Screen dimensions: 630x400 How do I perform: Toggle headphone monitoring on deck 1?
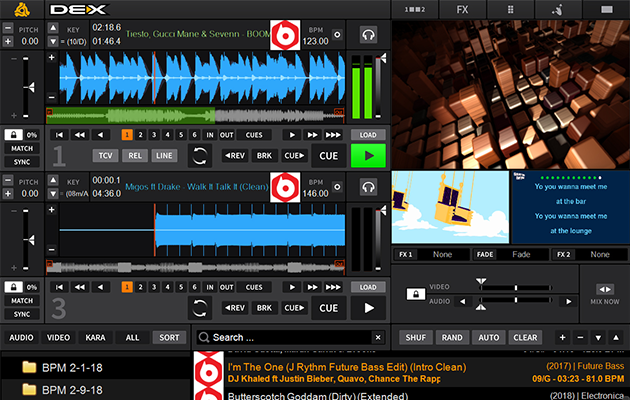368,36
